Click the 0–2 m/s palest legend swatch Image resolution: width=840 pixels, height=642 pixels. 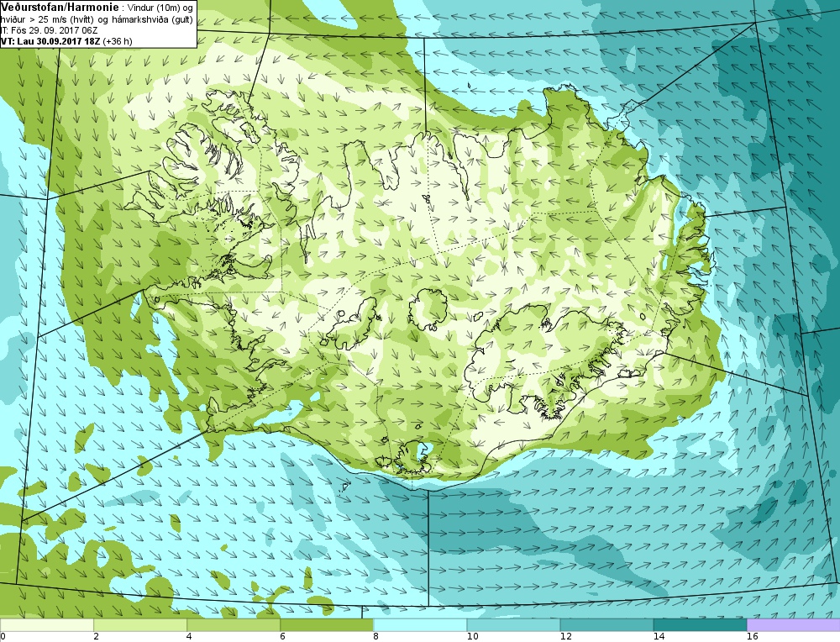[x=47, y=625]
